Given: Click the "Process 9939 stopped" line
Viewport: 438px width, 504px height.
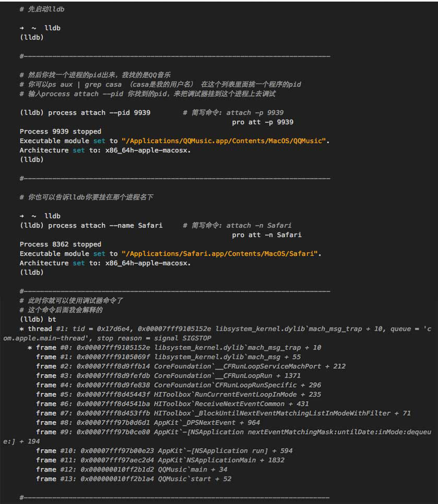Looking at the screenshot, I should [x=61, y=132].
